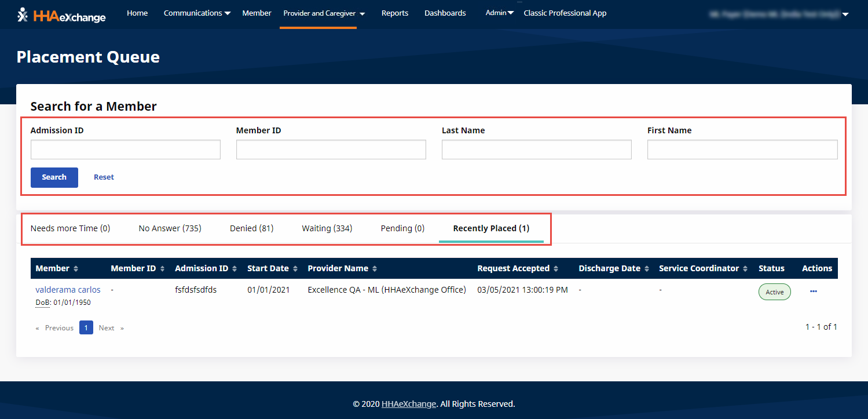The image size is (868, 419).
Task: Focus the Admission ID input field
Action: click(x=125, y=150)
